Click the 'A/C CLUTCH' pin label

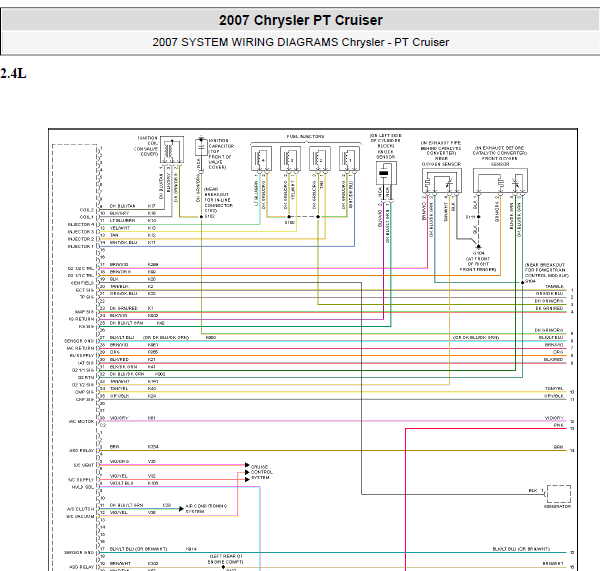pos(80,509)
